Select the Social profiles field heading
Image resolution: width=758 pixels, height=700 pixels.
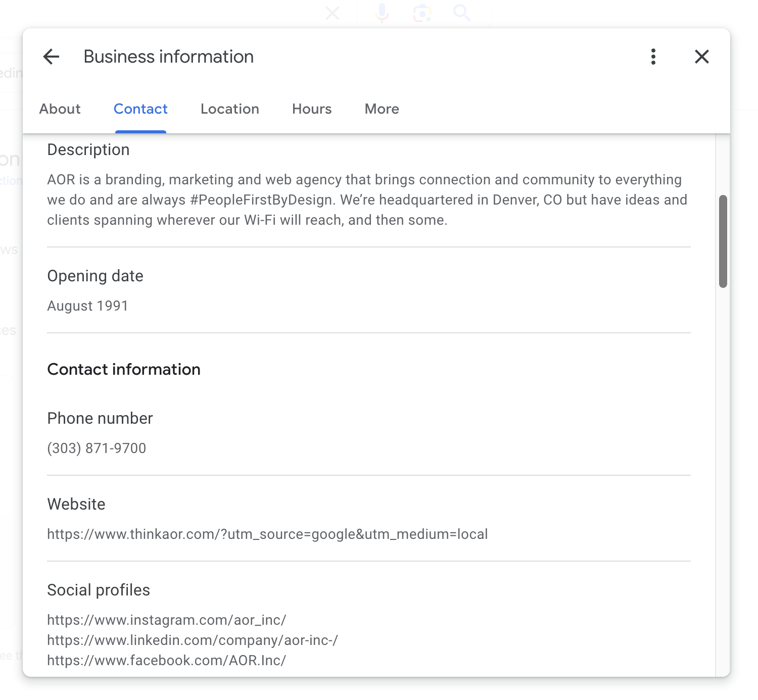[x=99, y=590]
